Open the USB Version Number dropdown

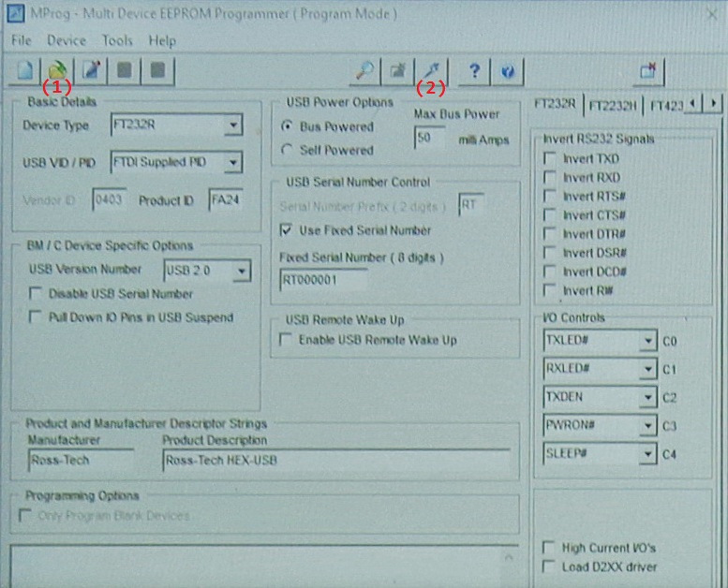(x=242, y=271)
